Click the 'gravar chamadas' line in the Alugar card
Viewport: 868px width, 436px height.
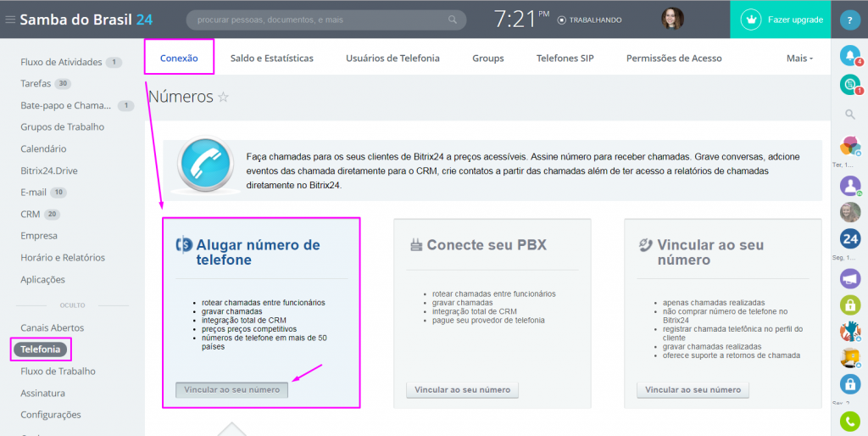(232, 311)
